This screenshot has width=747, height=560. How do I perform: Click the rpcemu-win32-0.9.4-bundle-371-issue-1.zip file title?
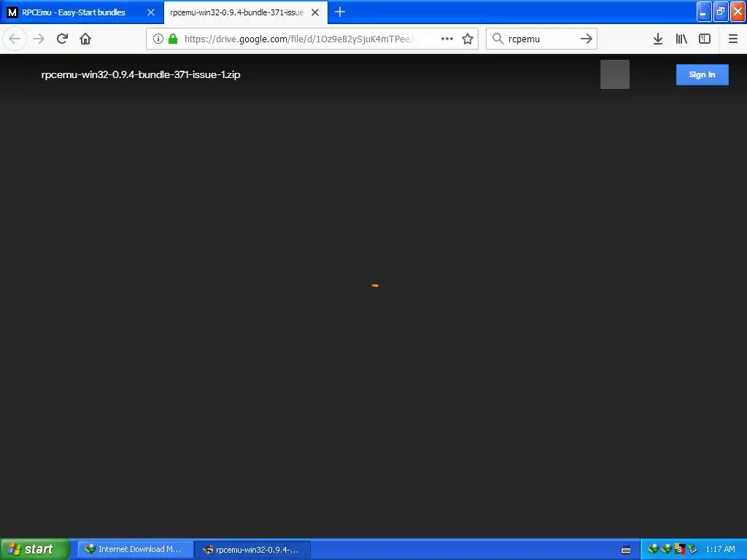point(141,75)
